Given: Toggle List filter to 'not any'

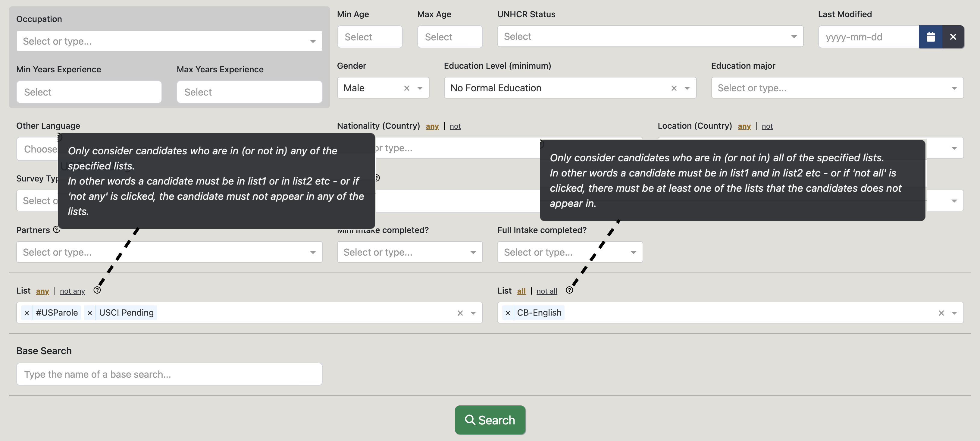Looking at the screenshot, I should pos(72,291).
